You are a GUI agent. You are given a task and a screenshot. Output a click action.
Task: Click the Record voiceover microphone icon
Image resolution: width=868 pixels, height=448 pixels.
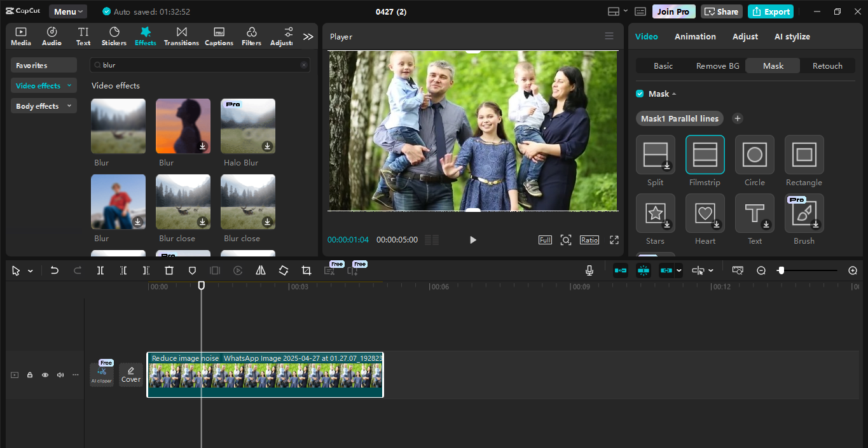[x=589, y=270]
